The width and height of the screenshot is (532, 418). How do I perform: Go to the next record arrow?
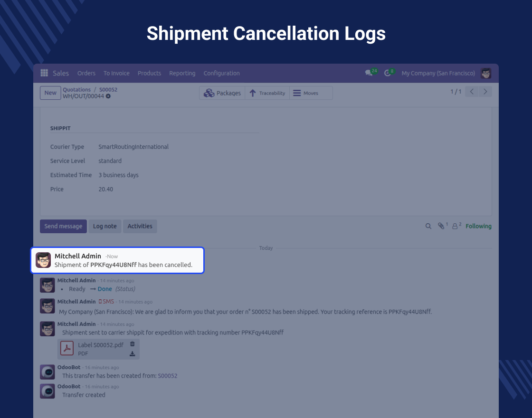485,92
